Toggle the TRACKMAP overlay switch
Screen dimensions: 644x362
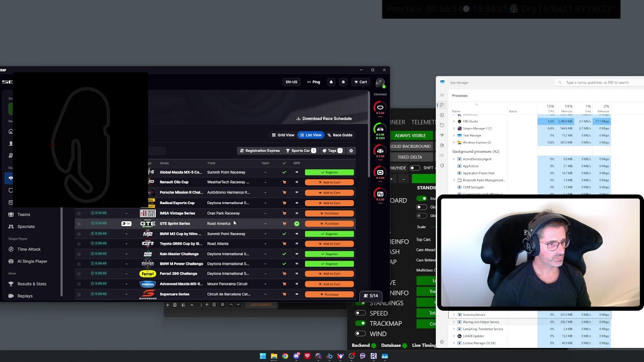(360, 323)
